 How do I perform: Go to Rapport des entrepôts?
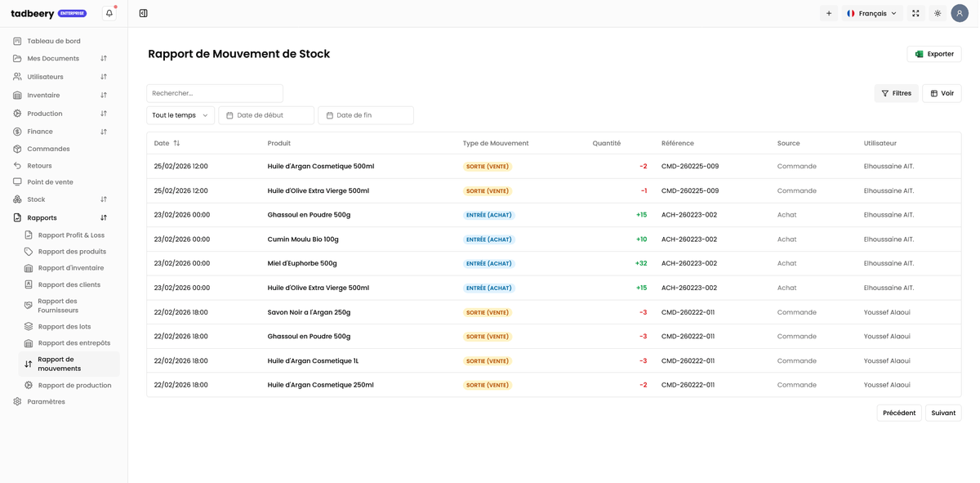click(x=73, y=343)
